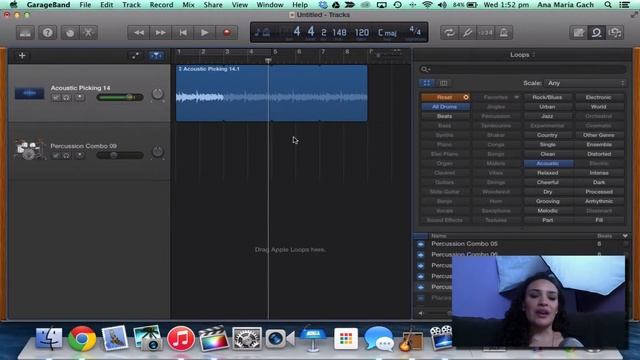Open the Tuner button
Image resolution: width=640 pixels, height=360 pixels.
[x=467, y=33]
